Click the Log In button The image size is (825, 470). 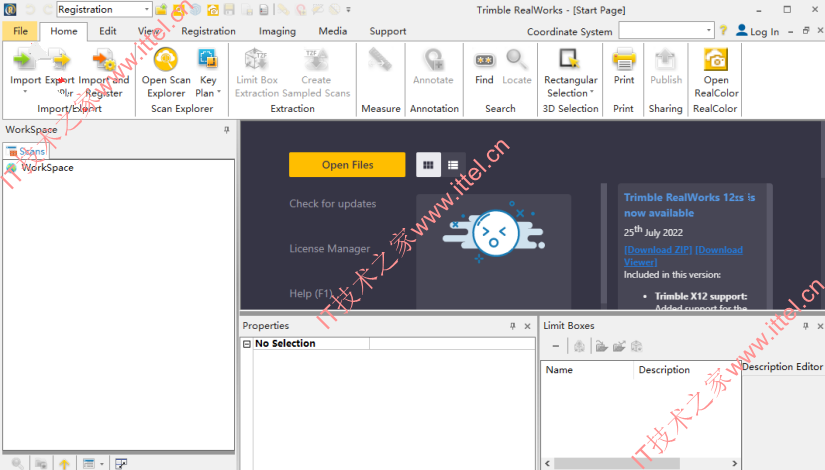pyautogui.click(x=758, y=31)
